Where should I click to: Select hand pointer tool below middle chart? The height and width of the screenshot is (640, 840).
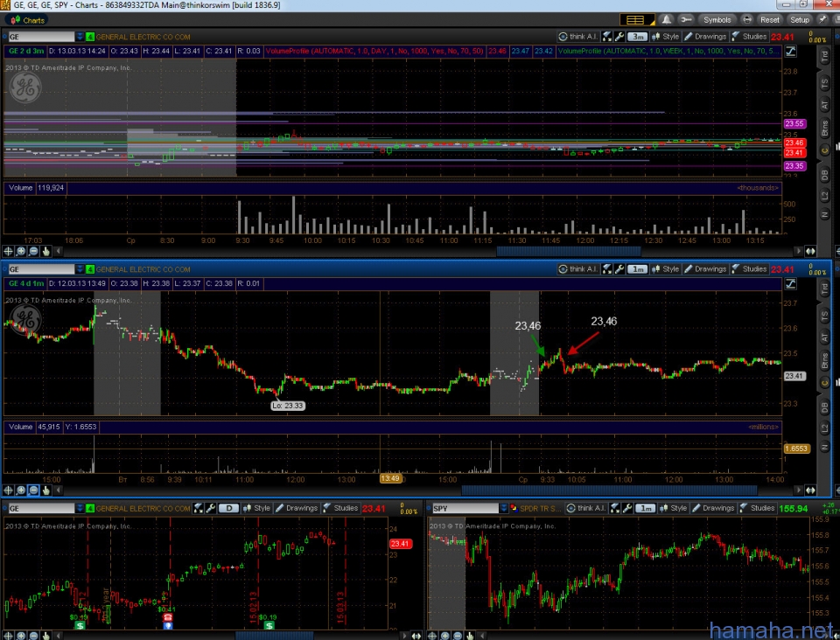click(46, 490)
